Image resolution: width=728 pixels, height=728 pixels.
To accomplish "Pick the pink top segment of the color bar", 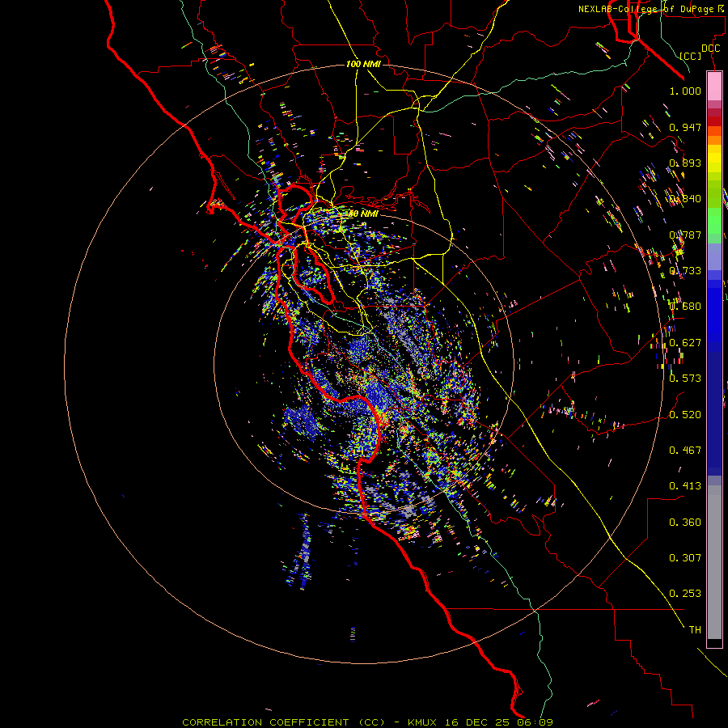I will coord(714,86).
